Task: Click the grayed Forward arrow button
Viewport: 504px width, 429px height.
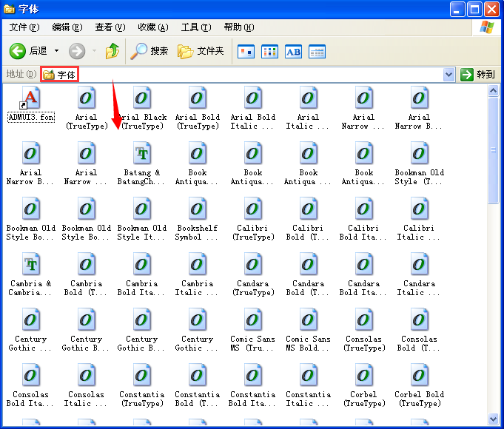Action: coord(77,51)
